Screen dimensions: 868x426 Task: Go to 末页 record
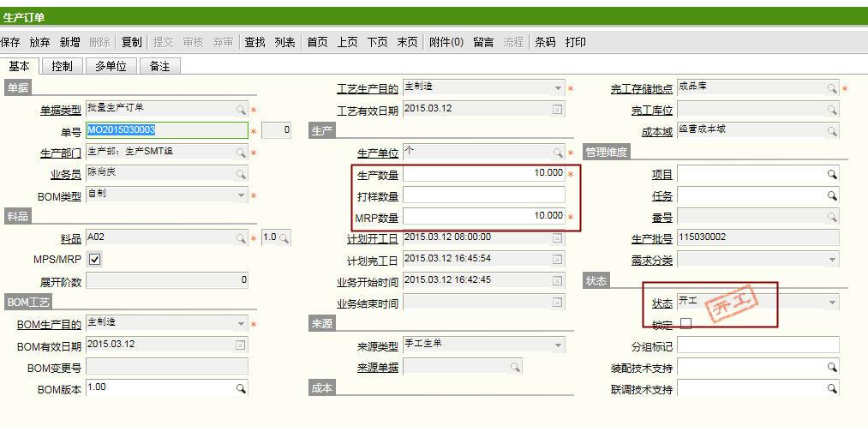coord(407,42)
